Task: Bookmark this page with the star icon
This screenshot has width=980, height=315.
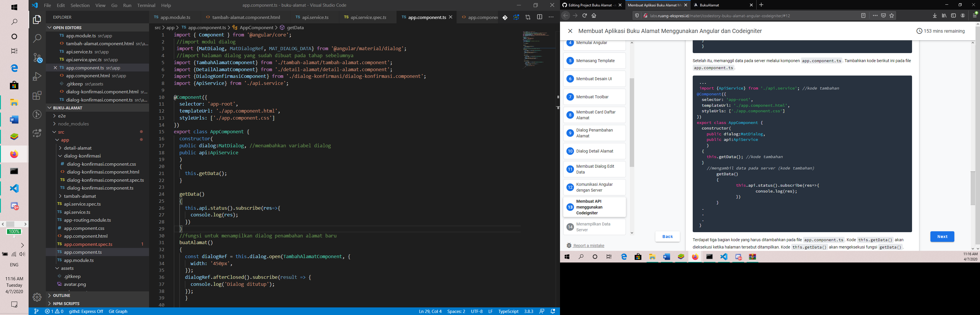Action: click(892, 15)
